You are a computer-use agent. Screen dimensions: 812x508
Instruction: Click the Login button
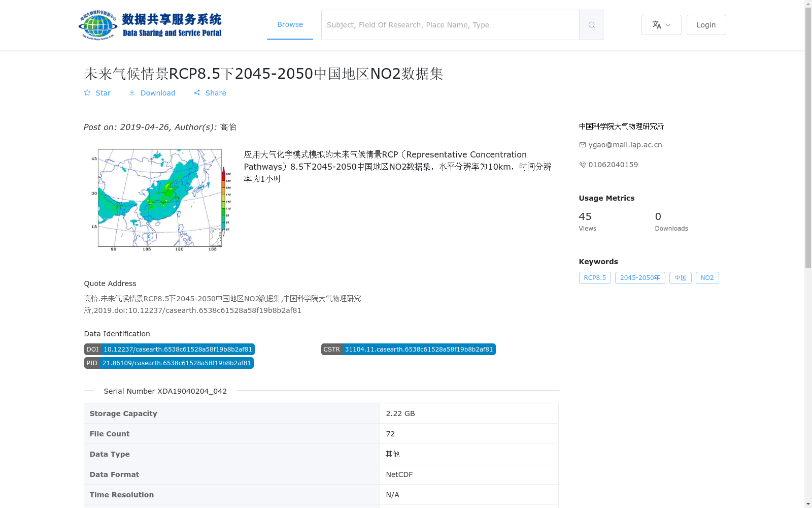706,25
